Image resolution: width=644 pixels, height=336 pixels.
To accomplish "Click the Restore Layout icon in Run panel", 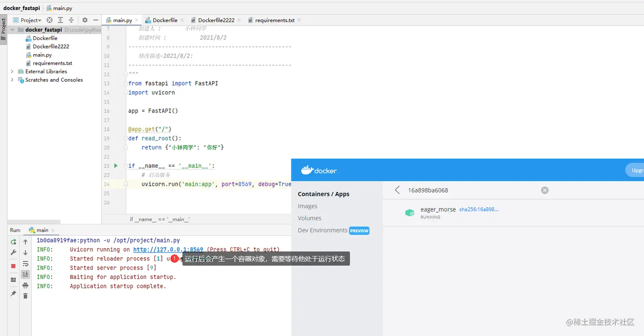I will [13, 280].
